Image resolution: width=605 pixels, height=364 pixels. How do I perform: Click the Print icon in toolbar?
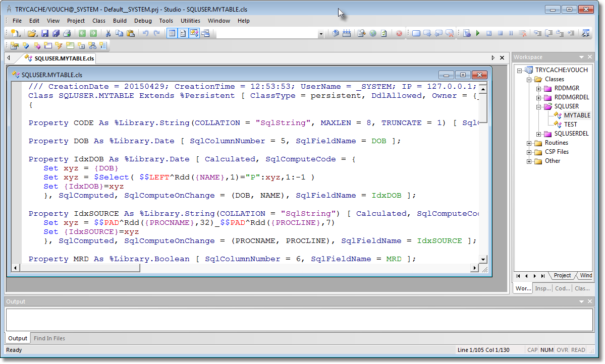(x=67, y=34)
